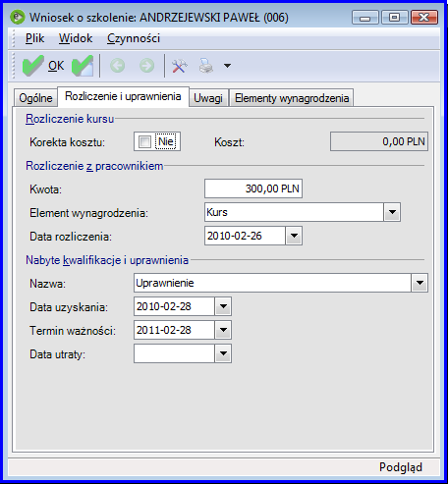Screen dimensions: 448x484
Task: Go to next record with forward arrow
Action: click(146, 66)
